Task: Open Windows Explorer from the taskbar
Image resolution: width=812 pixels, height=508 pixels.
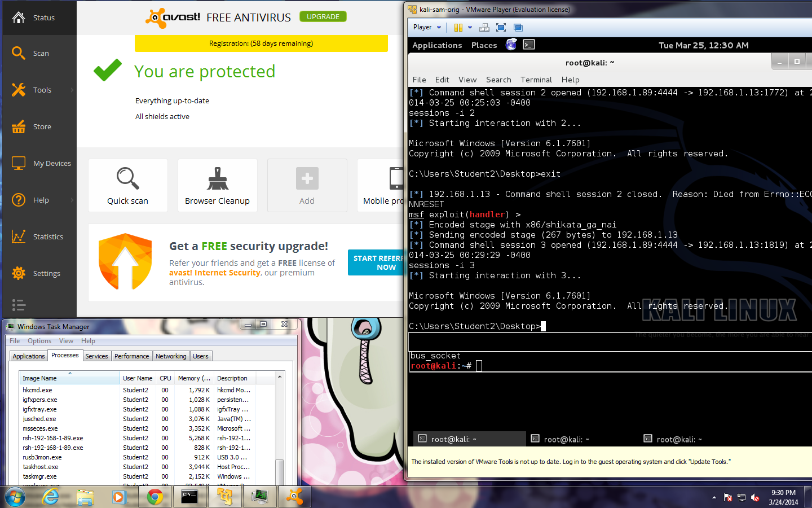Action: click(x=85, y=497)
